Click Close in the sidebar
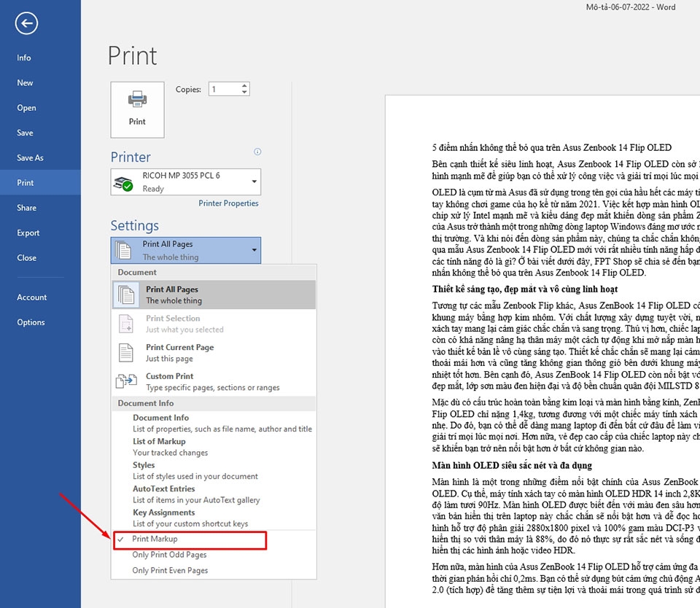This screenshot has height=608, width=700. pos(40,258)
